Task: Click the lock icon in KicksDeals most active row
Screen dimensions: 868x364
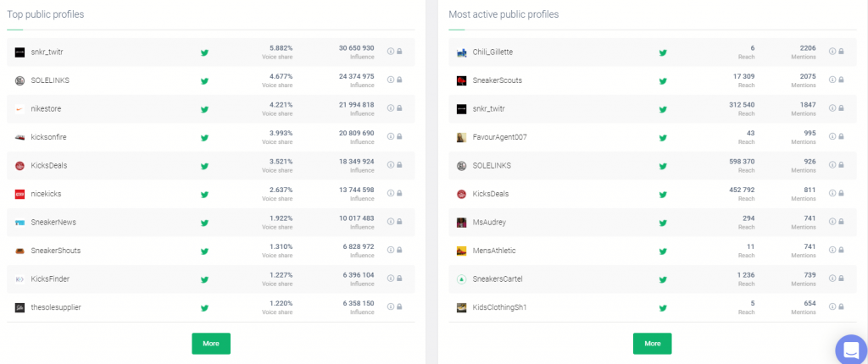Action: 841,193
